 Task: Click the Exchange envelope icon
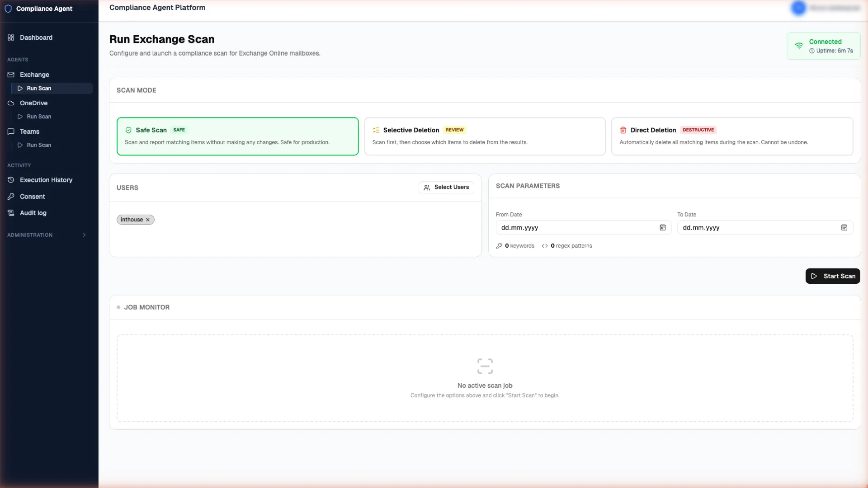11,75
